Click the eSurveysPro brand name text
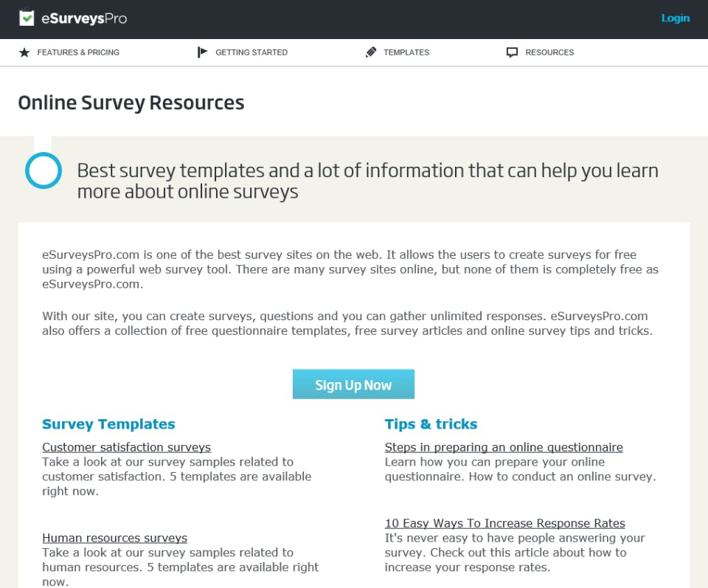Viewport: 708px width, 588px height. point(84,18)
